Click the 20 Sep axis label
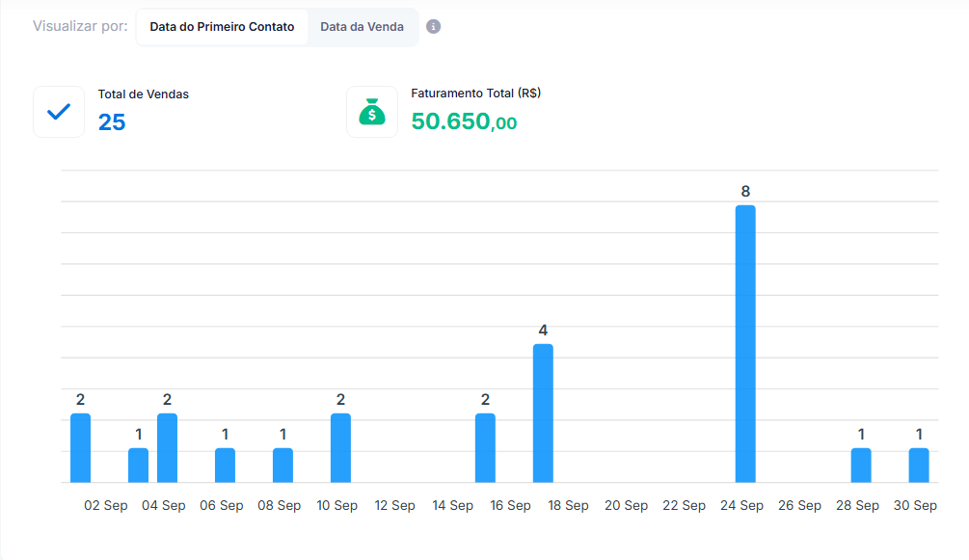The width and height of the screenshot is (969, 560). 626,505
